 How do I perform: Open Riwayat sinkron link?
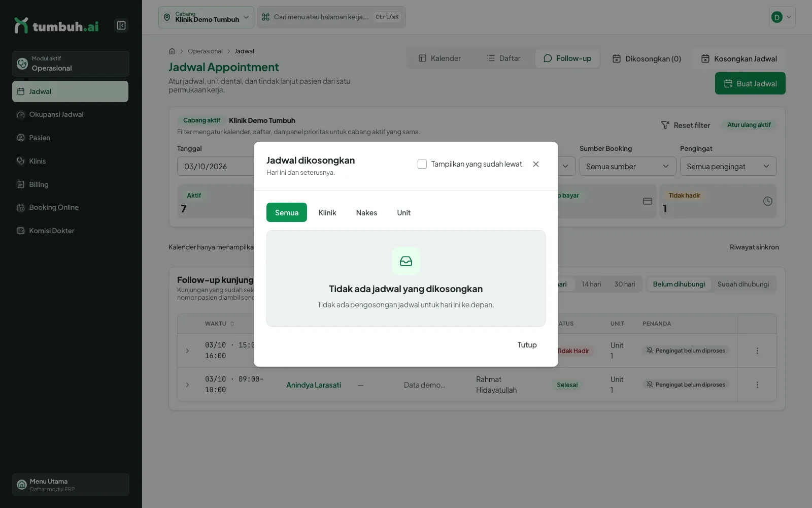click(754, 247)
